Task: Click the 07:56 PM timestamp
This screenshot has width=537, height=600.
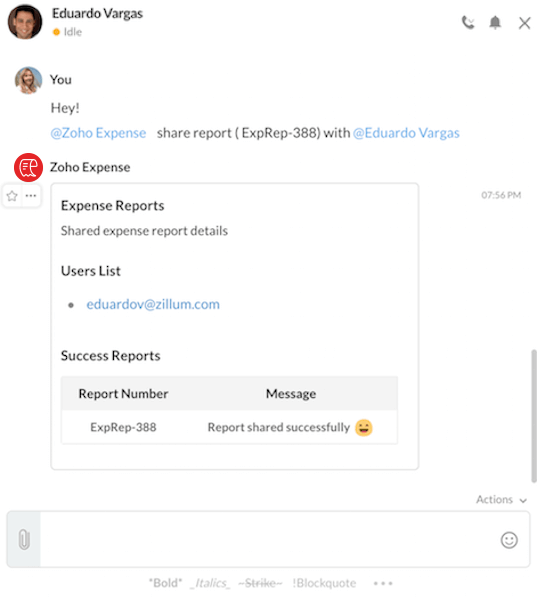Action: [501, 195]
